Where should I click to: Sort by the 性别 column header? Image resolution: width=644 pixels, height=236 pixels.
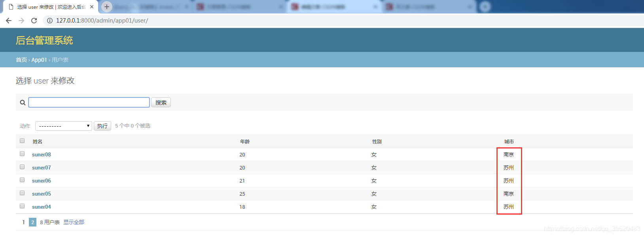point(377,141)
